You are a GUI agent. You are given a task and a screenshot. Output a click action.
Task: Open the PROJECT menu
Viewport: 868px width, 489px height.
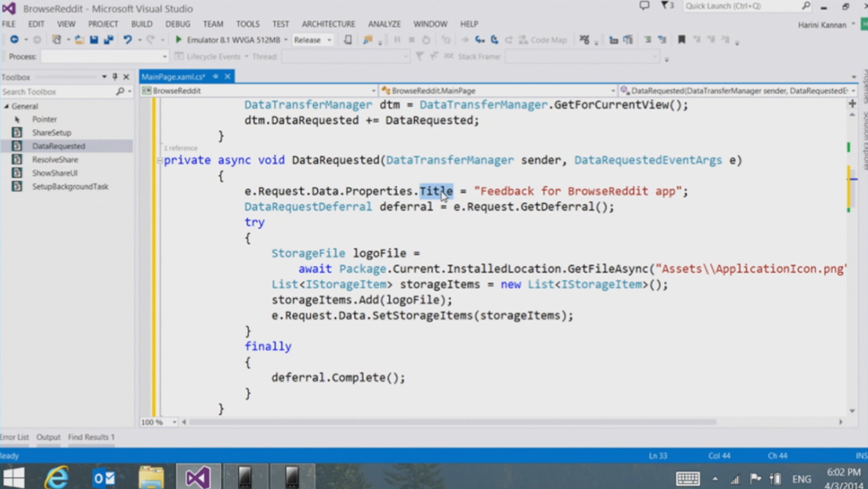[103, 25]
